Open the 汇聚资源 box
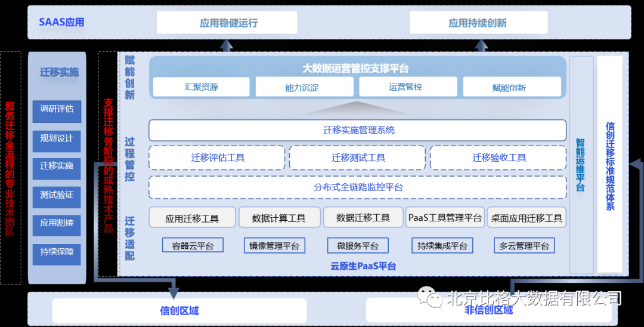This screenshot has height=327, width=644. coord(201,87)
